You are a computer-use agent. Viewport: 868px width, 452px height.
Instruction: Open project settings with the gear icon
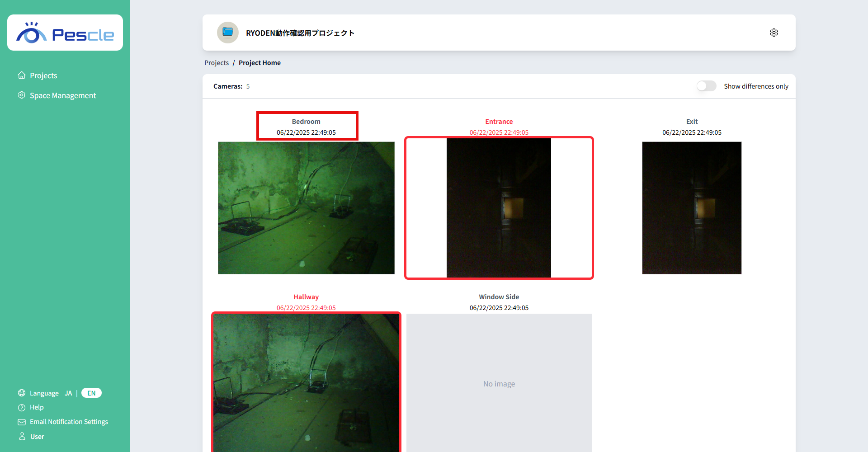[774, 32]
